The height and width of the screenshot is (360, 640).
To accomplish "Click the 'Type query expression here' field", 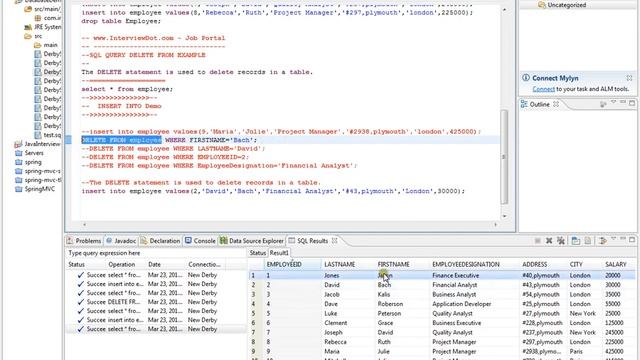I will pyautogui.click(x=156, y=253).
